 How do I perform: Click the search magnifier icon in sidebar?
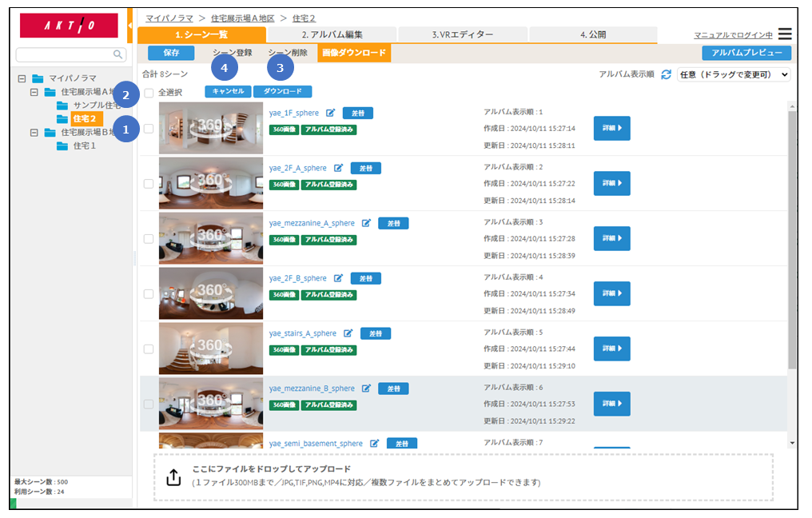[x=118, y=55]
